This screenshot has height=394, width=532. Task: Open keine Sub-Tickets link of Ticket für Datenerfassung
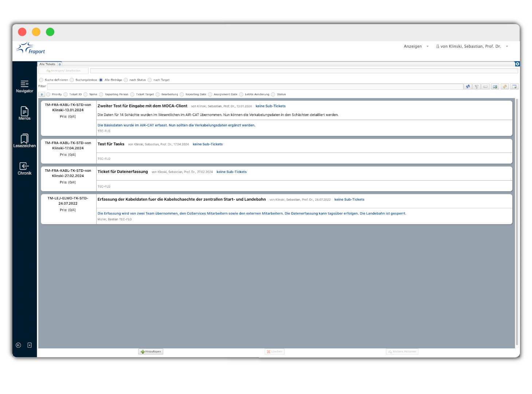231,172
